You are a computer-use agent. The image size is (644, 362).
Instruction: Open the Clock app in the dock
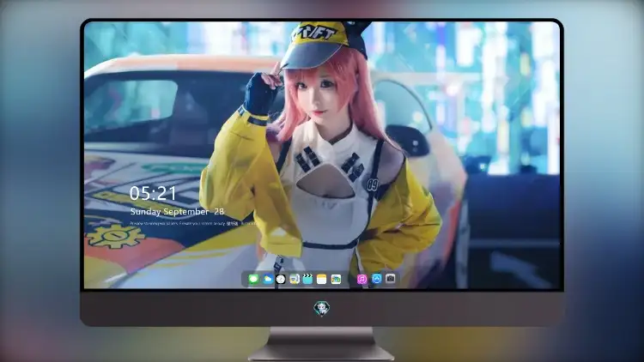281,279
